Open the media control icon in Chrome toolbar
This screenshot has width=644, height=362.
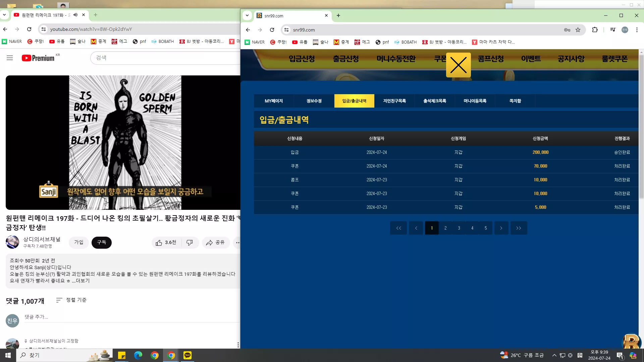pos(613,30)
